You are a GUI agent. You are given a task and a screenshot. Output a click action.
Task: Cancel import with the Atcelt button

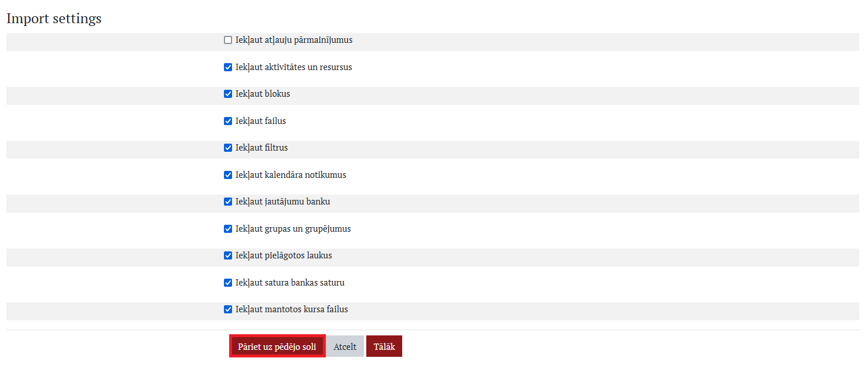(x=345, y=346)
